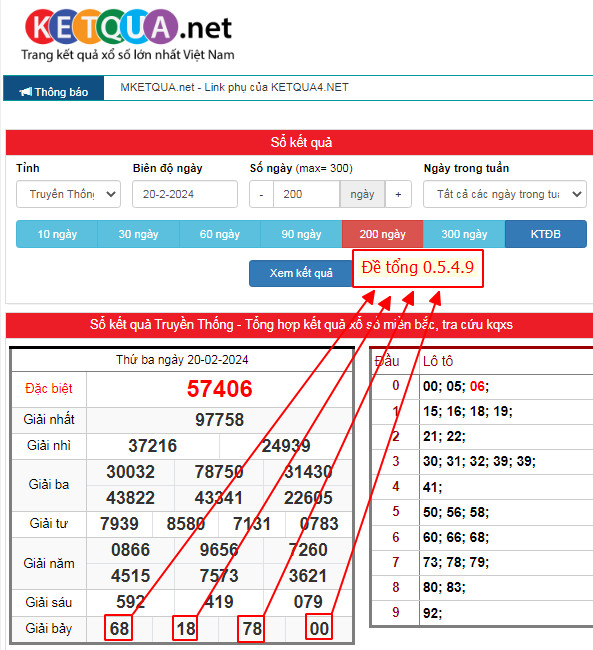The image size is (593, 650).
Task: Click the special prize number 57406
Action: point(219,389)
